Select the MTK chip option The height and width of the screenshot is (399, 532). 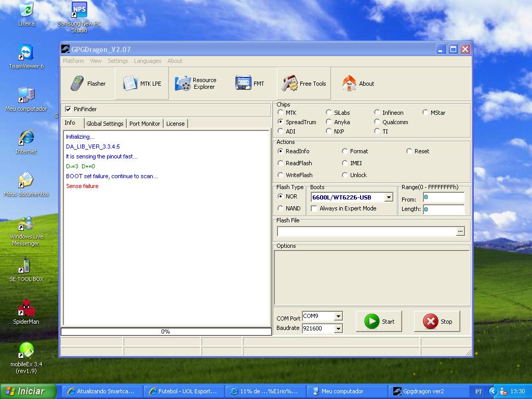pyautogui.click(x=280, y=112)
